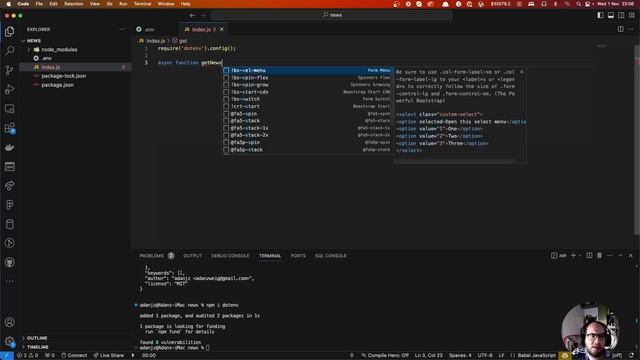The image size is (640, 360).
Task: Select the @fa5p-stack suggestion
Action: tap(308, 150)
